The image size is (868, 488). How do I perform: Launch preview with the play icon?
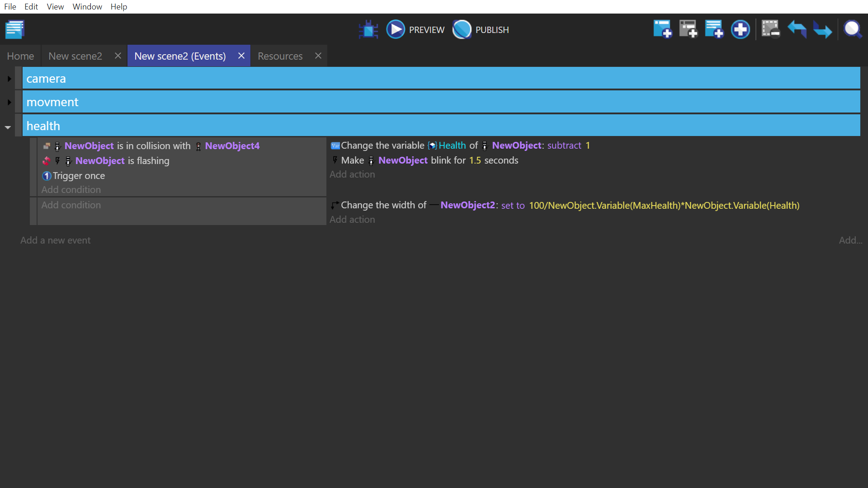pyautogui.click(x=396, y=30)
